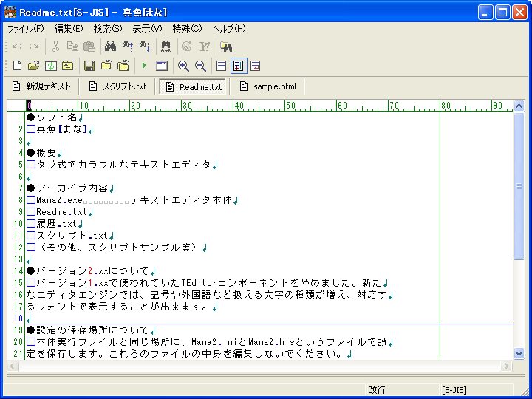
Task: Click the Open file folder icon
Action: point(33,66)
